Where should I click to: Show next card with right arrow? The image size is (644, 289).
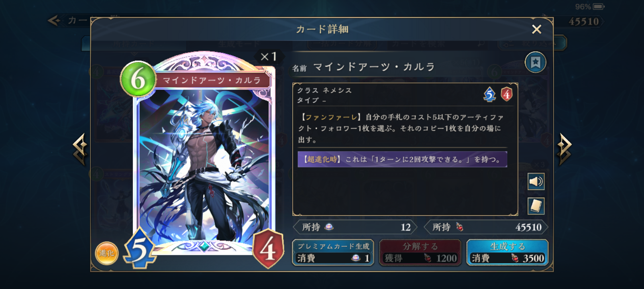point(564,149)
